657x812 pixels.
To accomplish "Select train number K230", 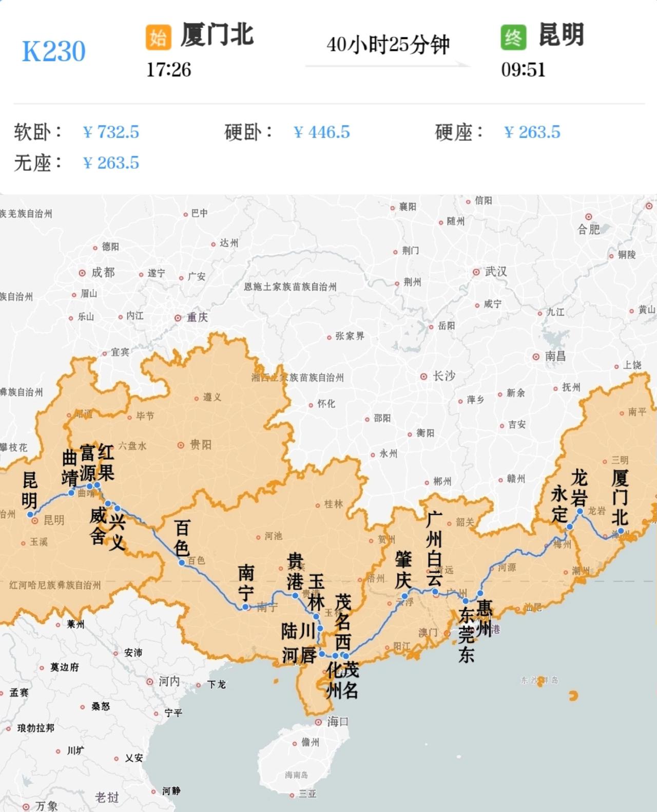I will (54, 51).
